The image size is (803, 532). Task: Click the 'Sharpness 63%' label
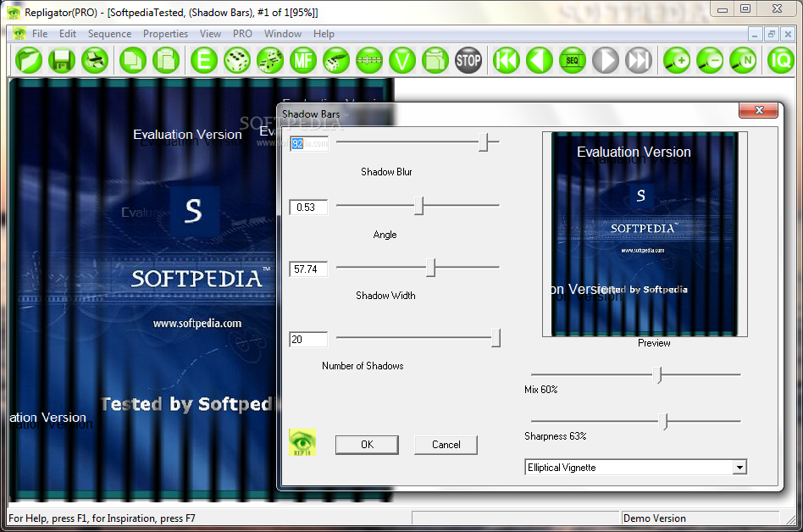[555, 436]
